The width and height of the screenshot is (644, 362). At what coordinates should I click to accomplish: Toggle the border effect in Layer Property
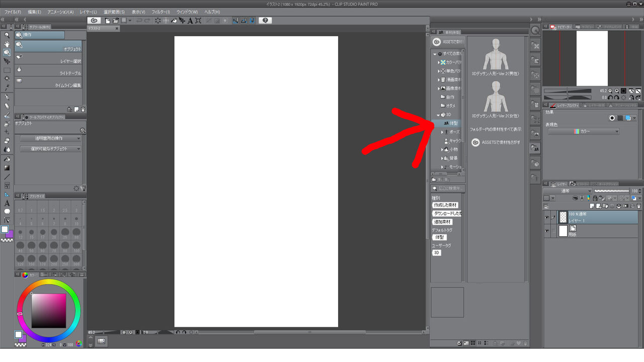(612, 118)
